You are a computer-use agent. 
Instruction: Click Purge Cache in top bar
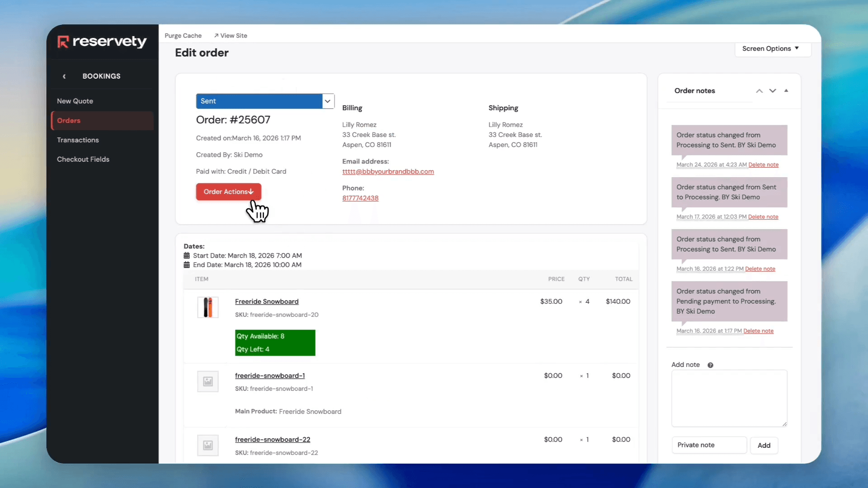183,36
